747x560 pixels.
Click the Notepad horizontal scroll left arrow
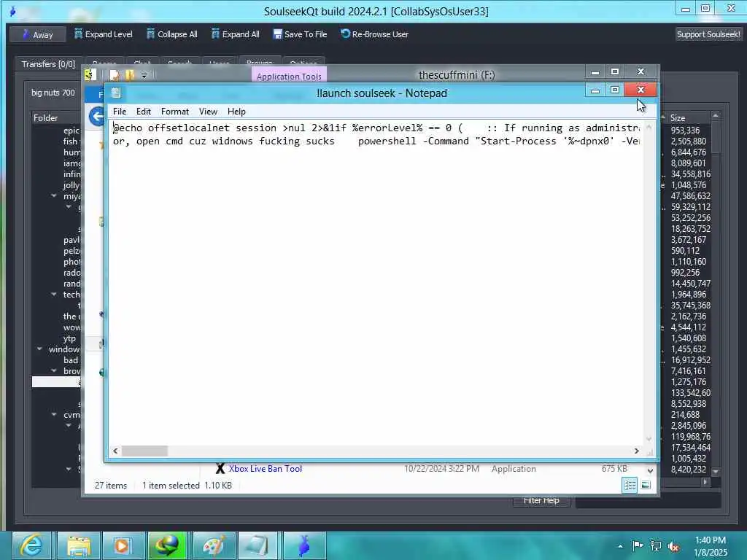point(115,451)
